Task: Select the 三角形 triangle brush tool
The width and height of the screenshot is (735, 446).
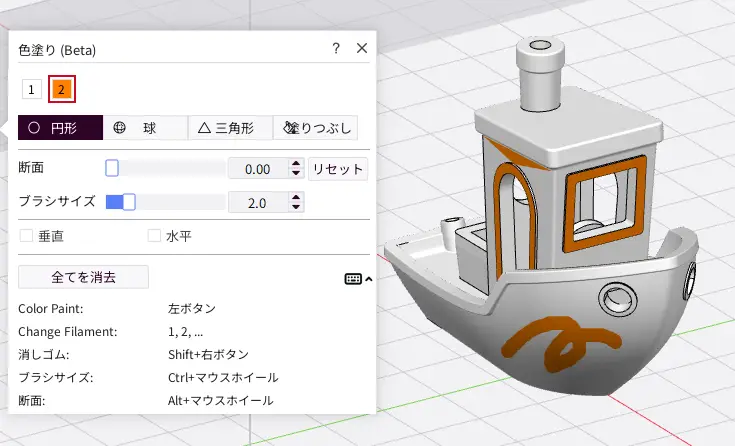Action: pyautogui.click(x=230, y=128)
